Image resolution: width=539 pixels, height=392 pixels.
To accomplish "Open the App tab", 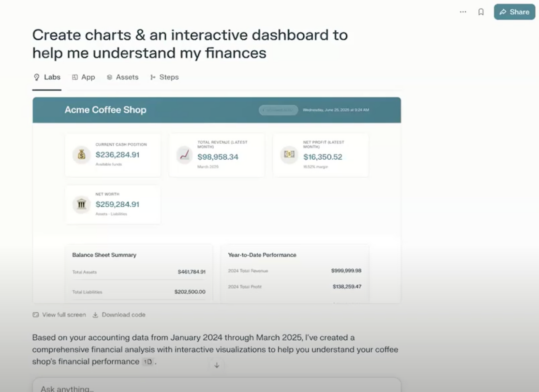I will pyautogui.click(x=83, y=77).
